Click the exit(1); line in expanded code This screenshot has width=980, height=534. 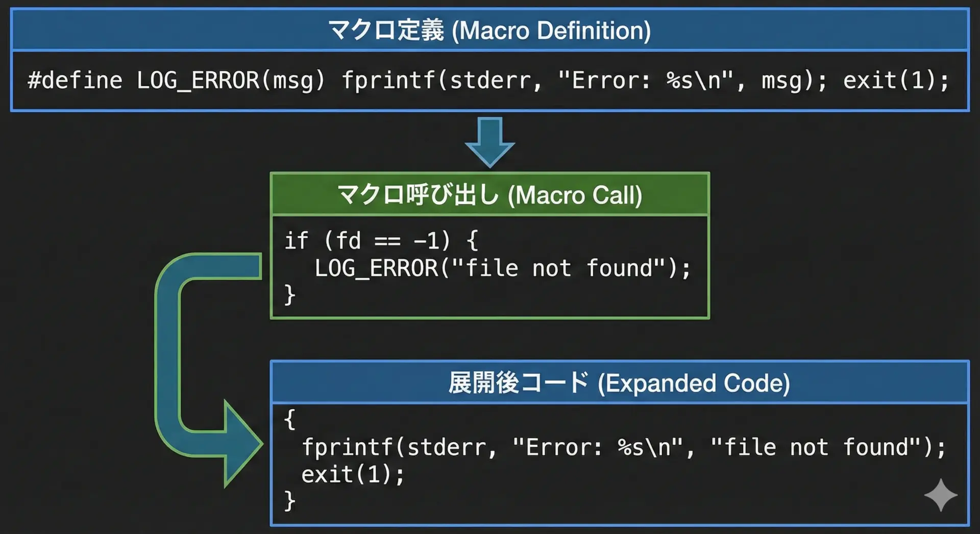353,475
